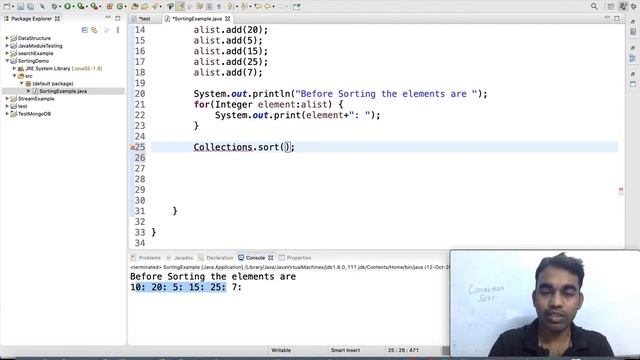640x360 pixels.
Task: Click the Open Task folder icon
Action: click(144, 6)
